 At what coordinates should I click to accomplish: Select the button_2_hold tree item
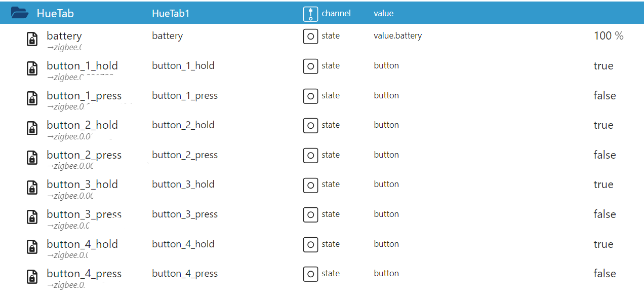(82, 125)
